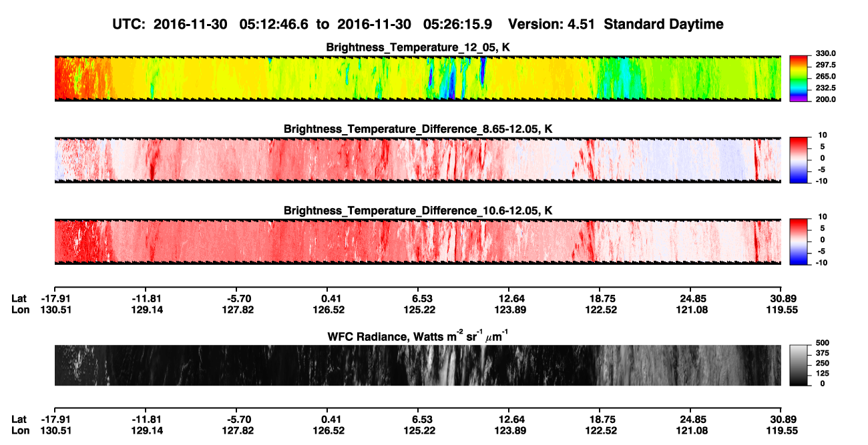Image resolution: width=868 pixels, height=445 pixels.
Task: Click the 330.0 color bar label
Action: pyautogui.click(x=825, y=53)
